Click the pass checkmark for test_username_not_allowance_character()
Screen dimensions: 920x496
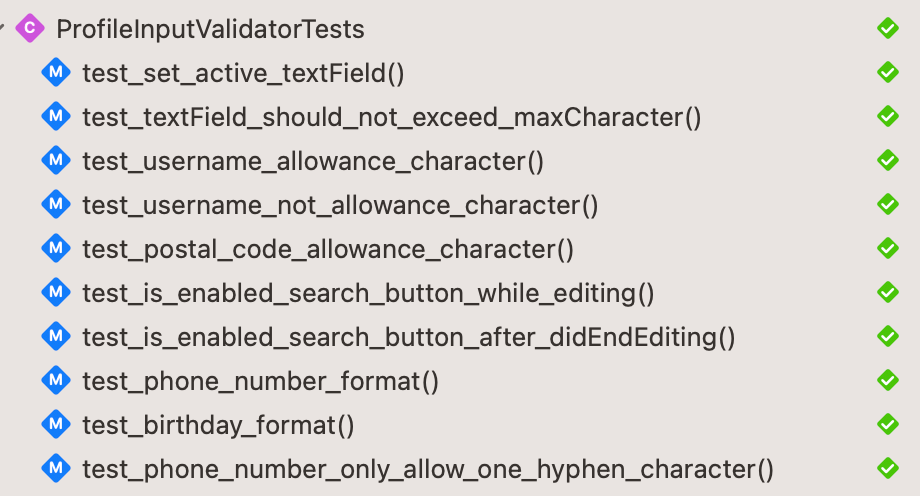[x=887, y=204]
